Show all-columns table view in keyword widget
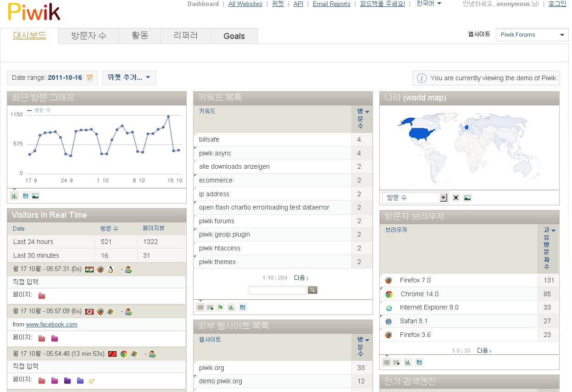Image resolution: width=572 pixels, height=392 pixels. [211, 307]
